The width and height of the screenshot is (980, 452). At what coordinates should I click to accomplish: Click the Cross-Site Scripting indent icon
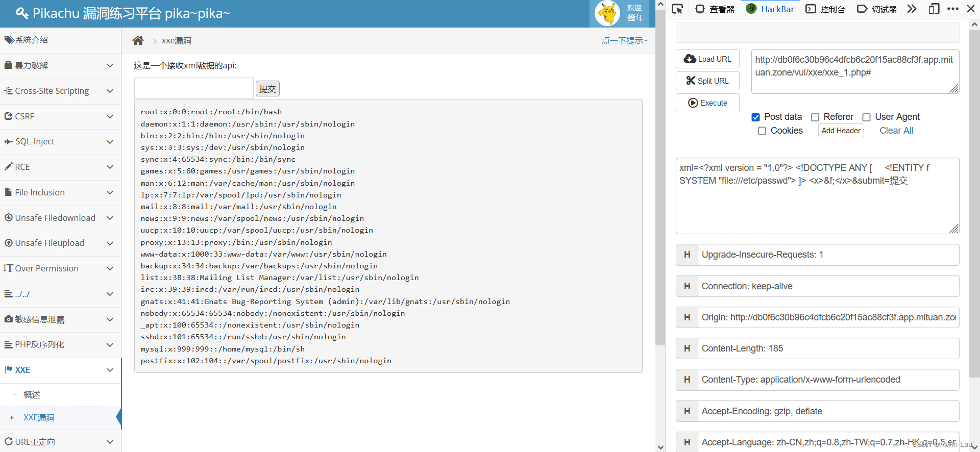coord(8,90)
